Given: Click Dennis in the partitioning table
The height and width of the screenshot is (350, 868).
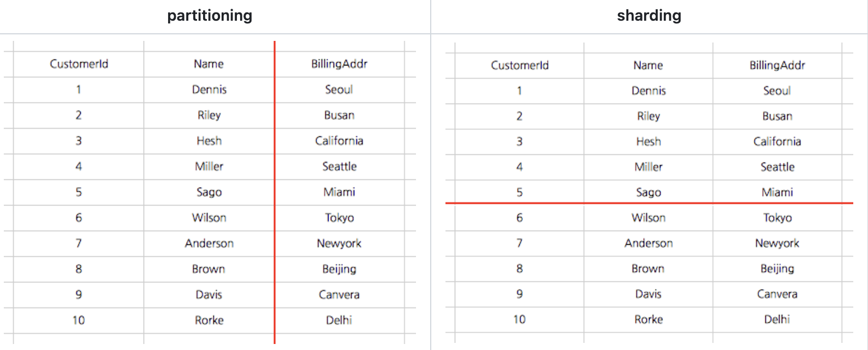Looking at the screenshot, I should [209, 89].
